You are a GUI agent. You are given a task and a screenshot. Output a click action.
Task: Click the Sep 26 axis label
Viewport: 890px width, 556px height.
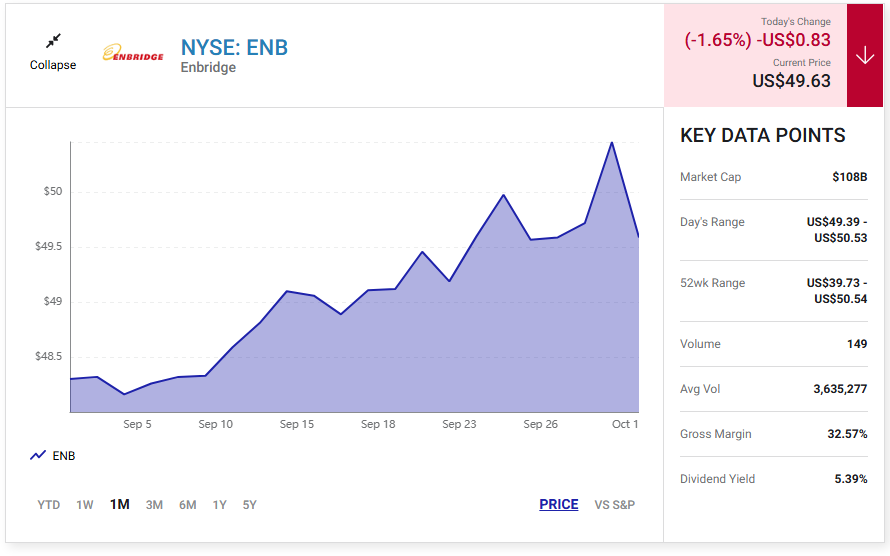[540, 424]
